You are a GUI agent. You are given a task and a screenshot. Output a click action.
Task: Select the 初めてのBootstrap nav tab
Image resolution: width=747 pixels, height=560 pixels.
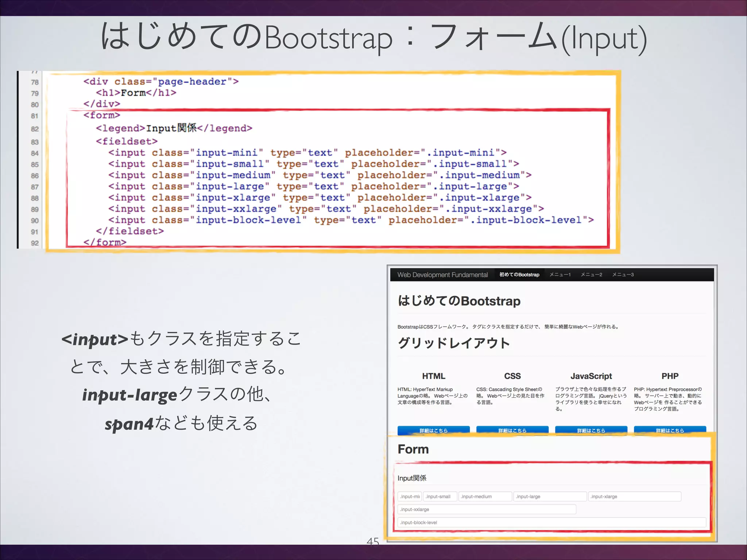pyautogui.click(x=519, y=275)
